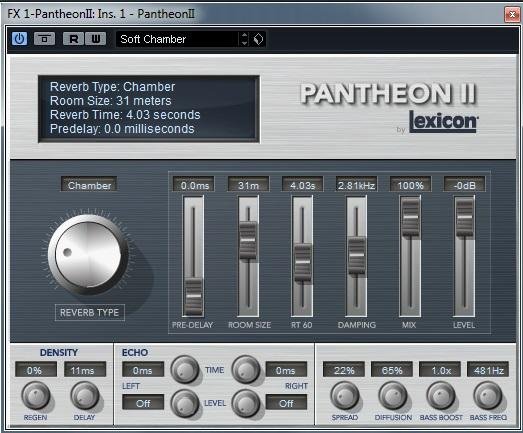Click the 100% mix value field
The height and width of the screenshot is (433, 523).
tap(411, 185)
